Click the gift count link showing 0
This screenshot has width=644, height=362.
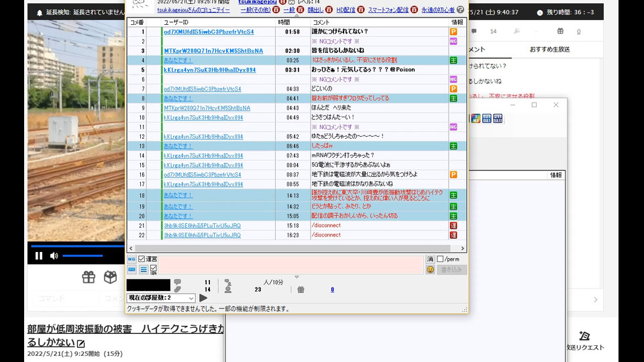point(332,290)
